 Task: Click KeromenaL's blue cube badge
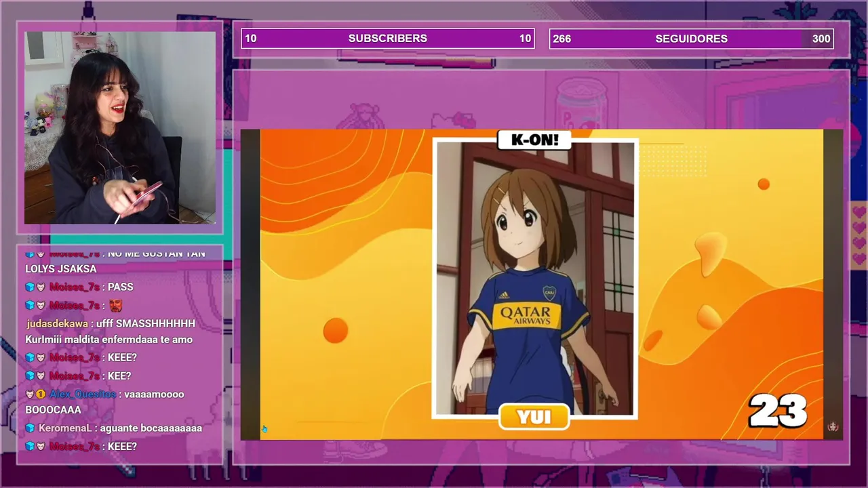click(30, 428)
